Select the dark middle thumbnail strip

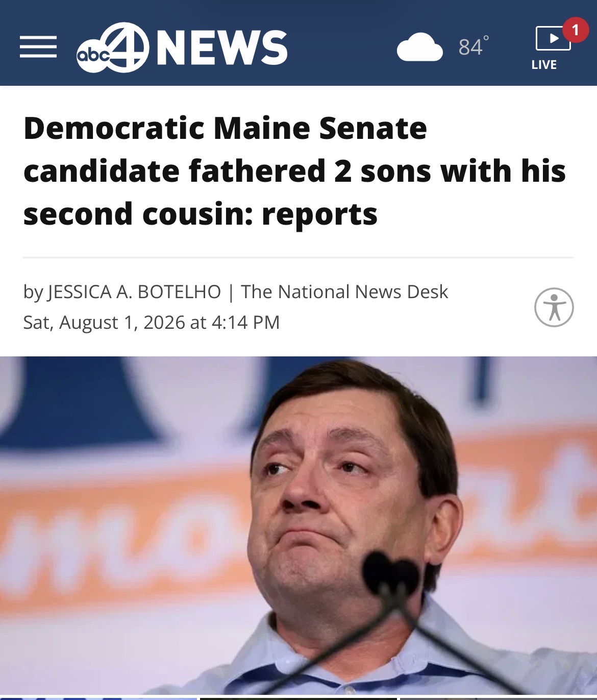tap(298, 698)
